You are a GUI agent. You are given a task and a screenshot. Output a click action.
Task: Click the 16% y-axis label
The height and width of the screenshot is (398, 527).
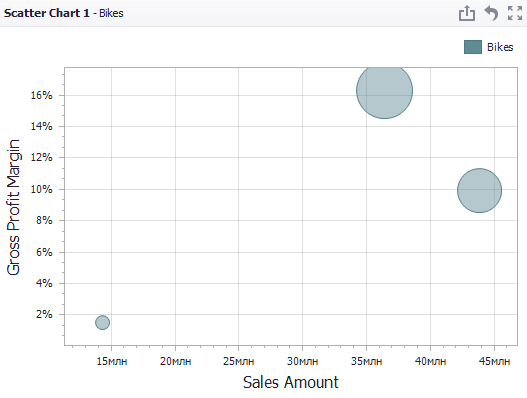tap(42, 95)
